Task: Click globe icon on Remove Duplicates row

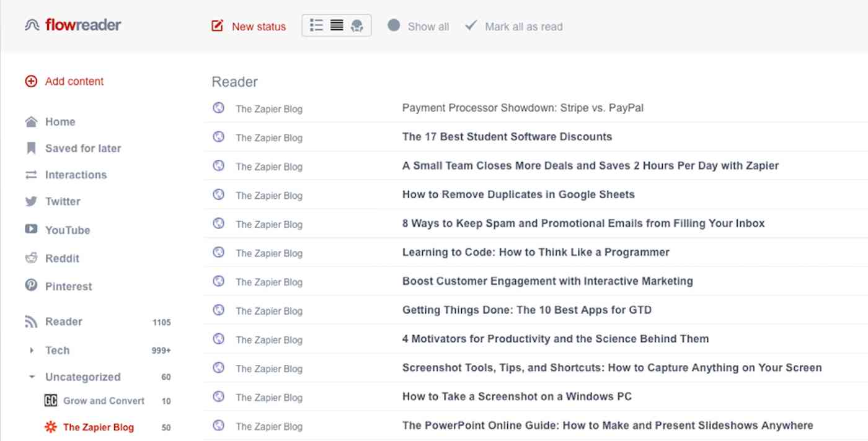Action: [x=218, y=194]
